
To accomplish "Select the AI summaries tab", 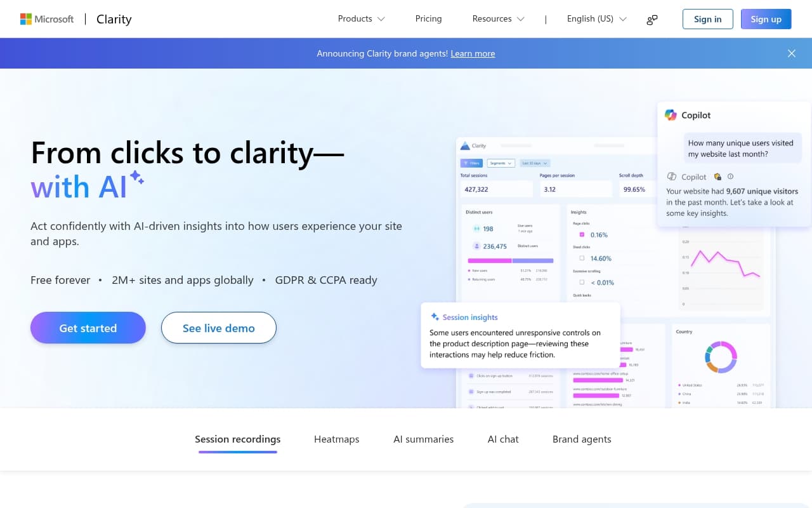I will [423, 439].
